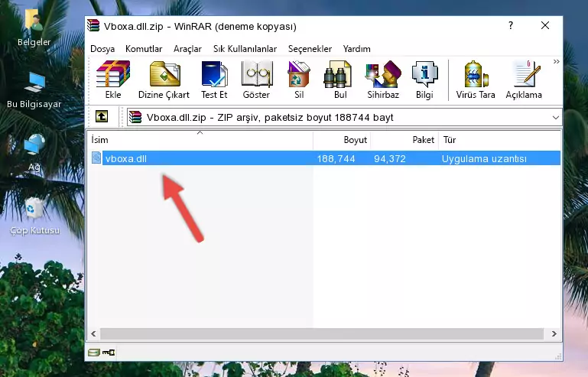Click the key password icon in status bar
The image size is (588, 377).
pyautogui.click(x=109, y=353)
